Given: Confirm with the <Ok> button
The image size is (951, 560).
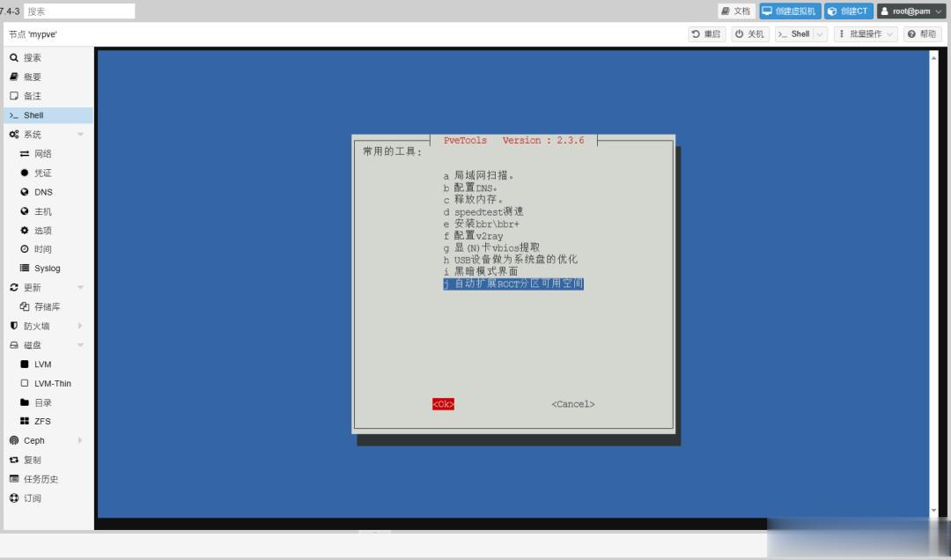Looking at the screenshot, I should pyautogui.click(x=443, y=404).
